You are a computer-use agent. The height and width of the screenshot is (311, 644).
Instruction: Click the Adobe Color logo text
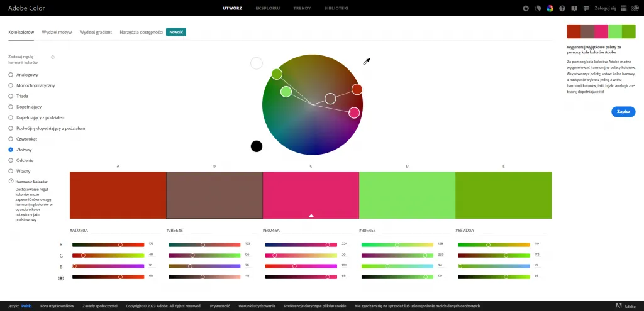point(26,8)
